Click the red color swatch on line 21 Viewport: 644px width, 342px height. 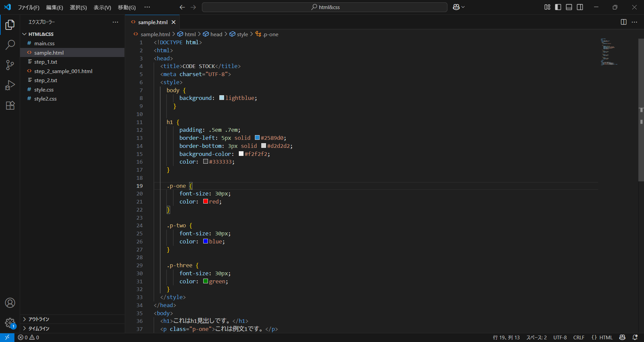point(206,202)
